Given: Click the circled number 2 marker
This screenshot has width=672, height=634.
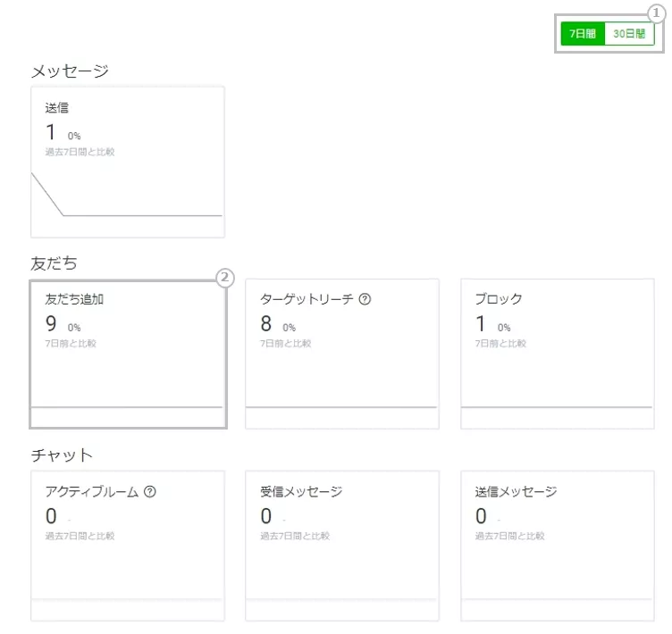Looking at the screenshot, I should click(x=225, y=278).
